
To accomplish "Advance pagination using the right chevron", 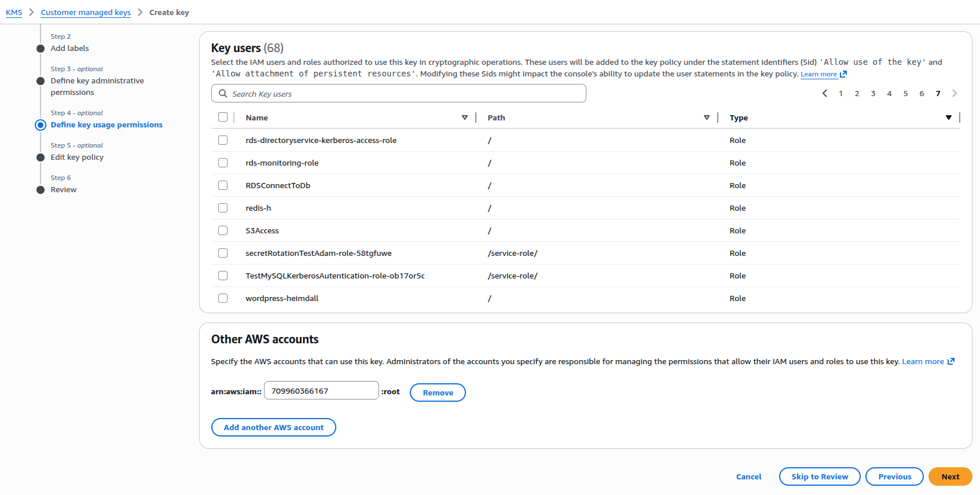I will click(954, 93).
